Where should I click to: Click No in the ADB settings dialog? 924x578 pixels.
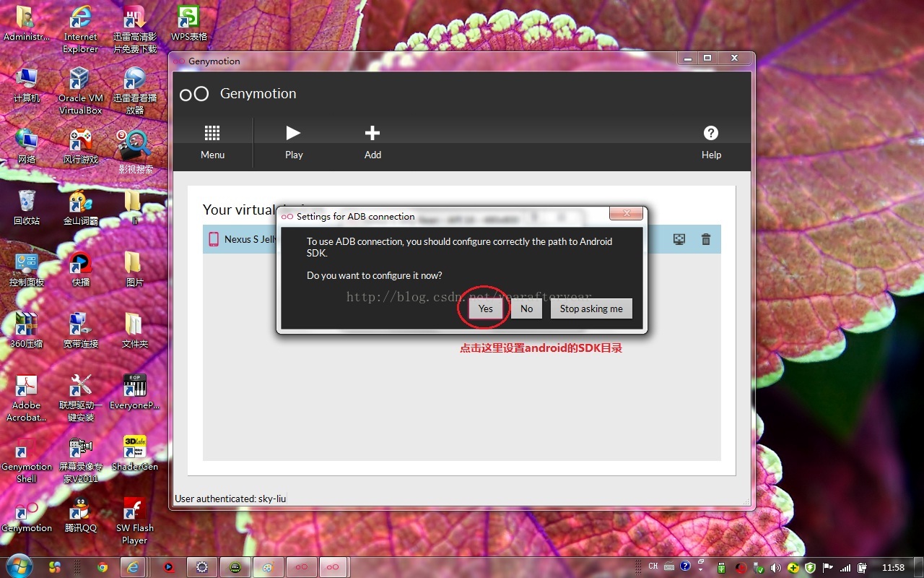(527, 309)
